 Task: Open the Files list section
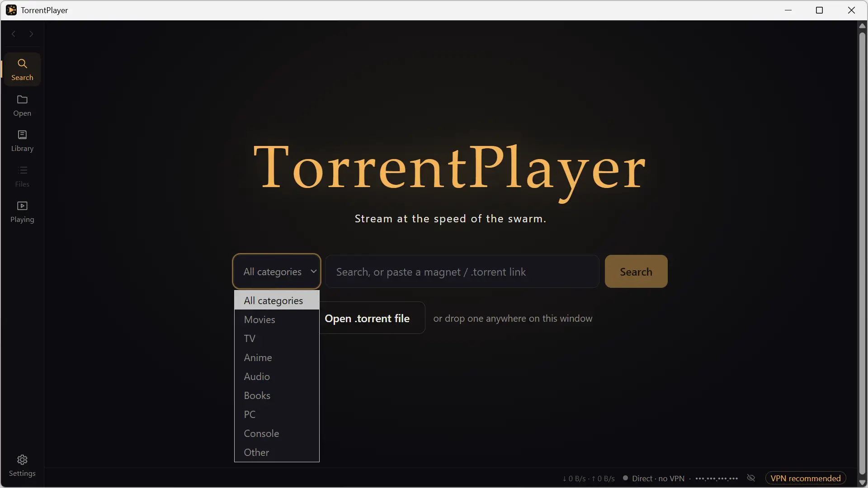[22, 177]
